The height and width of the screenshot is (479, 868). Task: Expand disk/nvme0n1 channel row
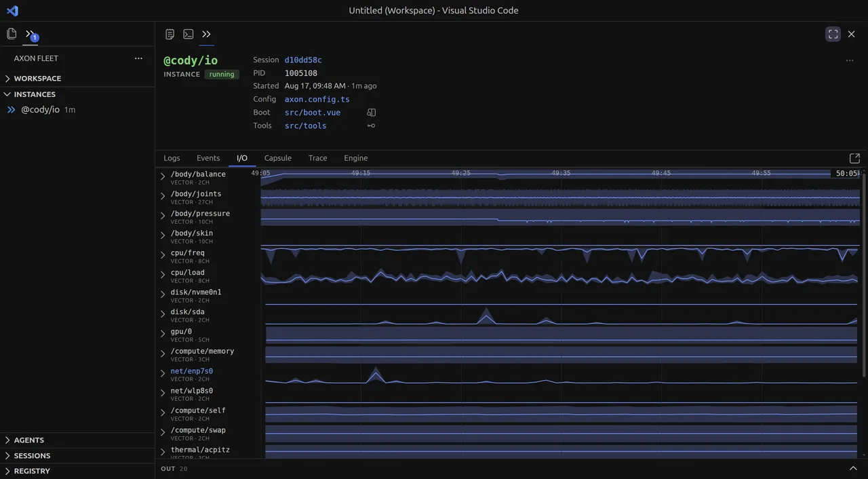click(163, 294)
